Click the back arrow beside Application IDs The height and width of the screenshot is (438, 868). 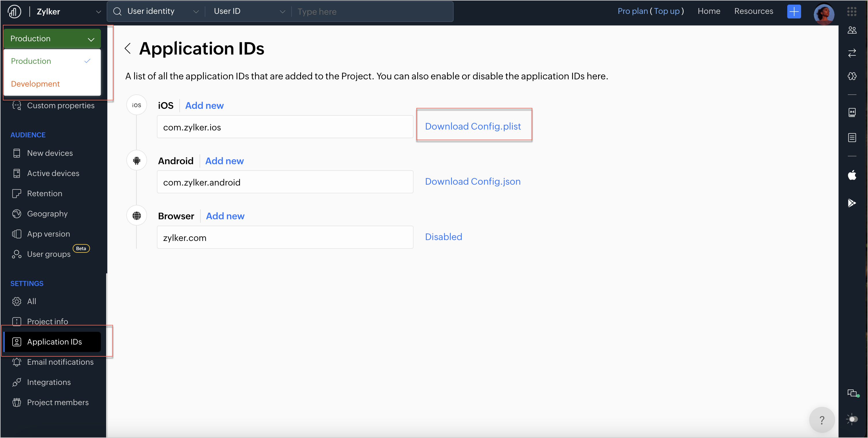[x=128, y=48]
